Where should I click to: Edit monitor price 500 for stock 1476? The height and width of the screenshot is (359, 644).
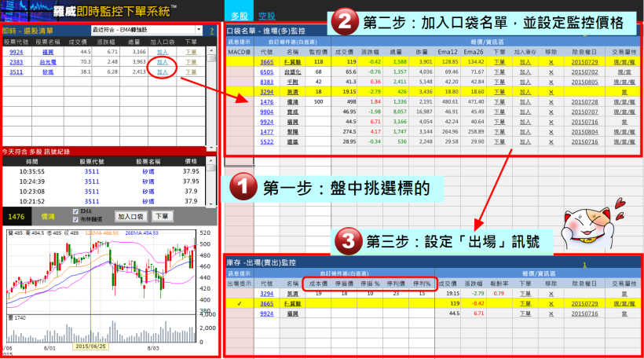click(318, 102)
